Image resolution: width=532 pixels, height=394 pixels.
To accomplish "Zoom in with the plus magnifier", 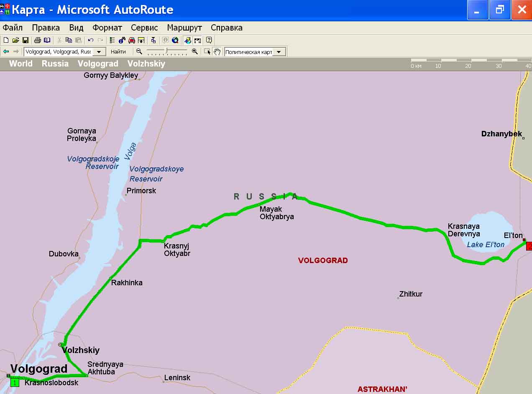I will coord(194,51).
